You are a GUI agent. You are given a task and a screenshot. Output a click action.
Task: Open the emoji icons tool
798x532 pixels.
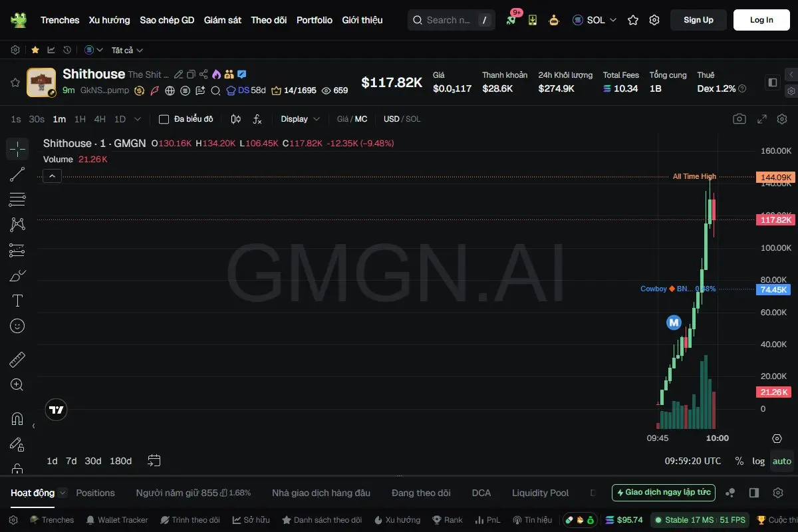(x=17, y=326)
